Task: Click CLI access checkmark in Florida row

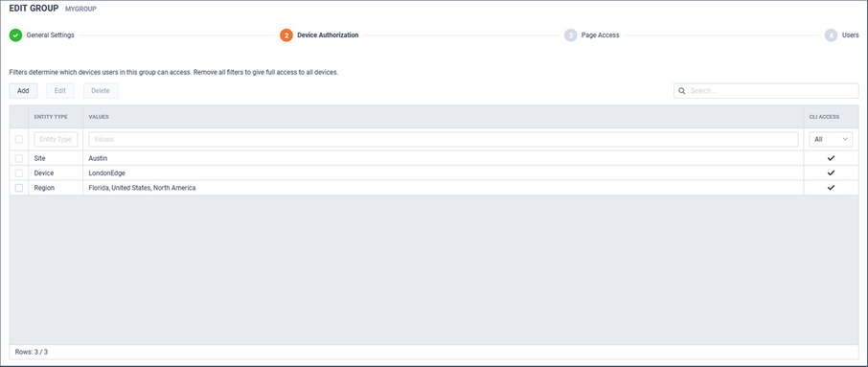Action: click(831, 188)
